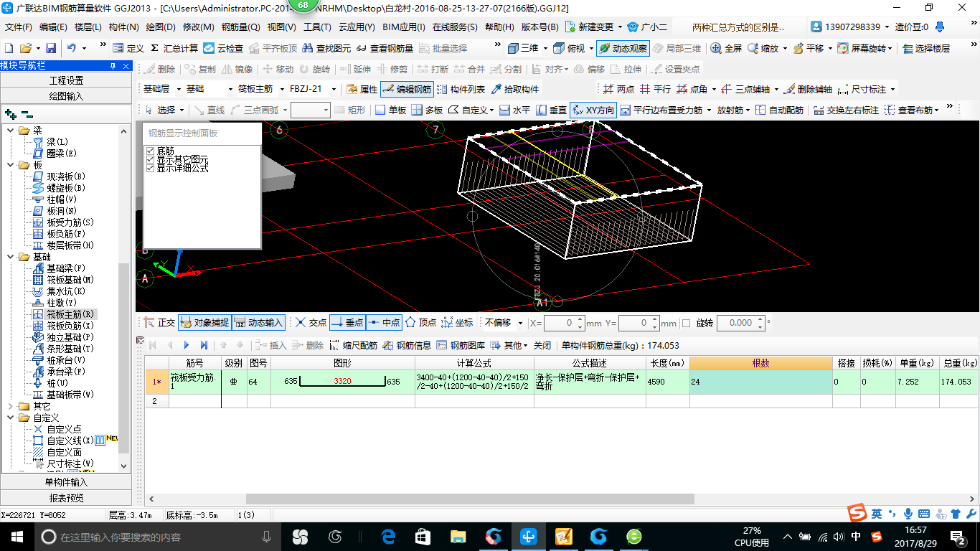980x551 pixels.
Task: Toggle 对象捕捉 object snap
Action: pyautogui.click(x=204, y=323)
